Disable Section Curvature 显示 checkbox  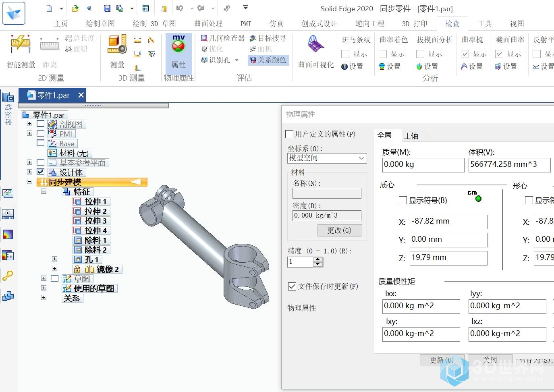pyautogui.click(x=499, y=54)
